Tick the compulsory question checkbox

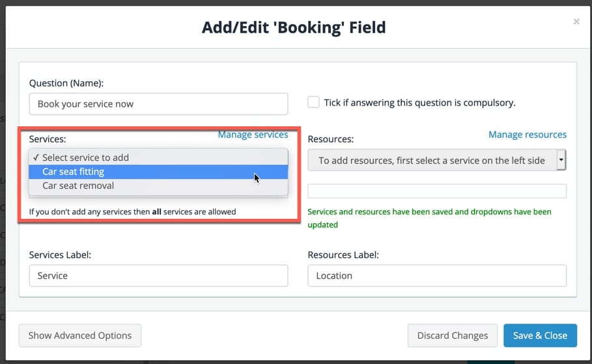313,102
